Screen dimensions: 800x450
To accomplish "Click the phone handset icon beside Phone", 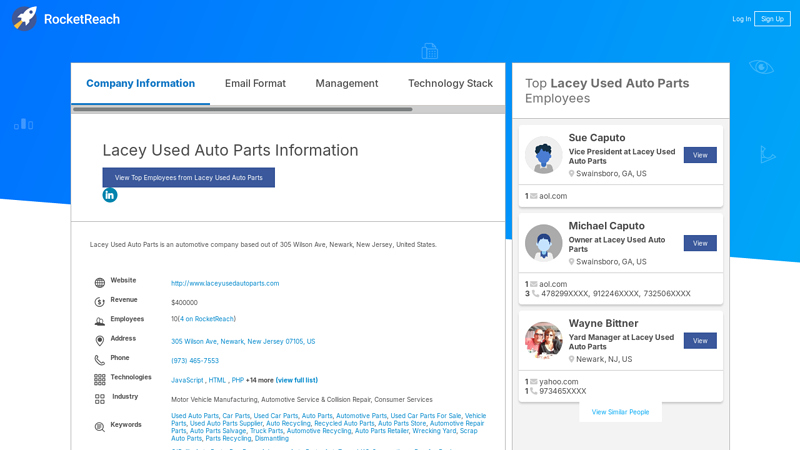I will pyautogui.click(x=99, y=360).
